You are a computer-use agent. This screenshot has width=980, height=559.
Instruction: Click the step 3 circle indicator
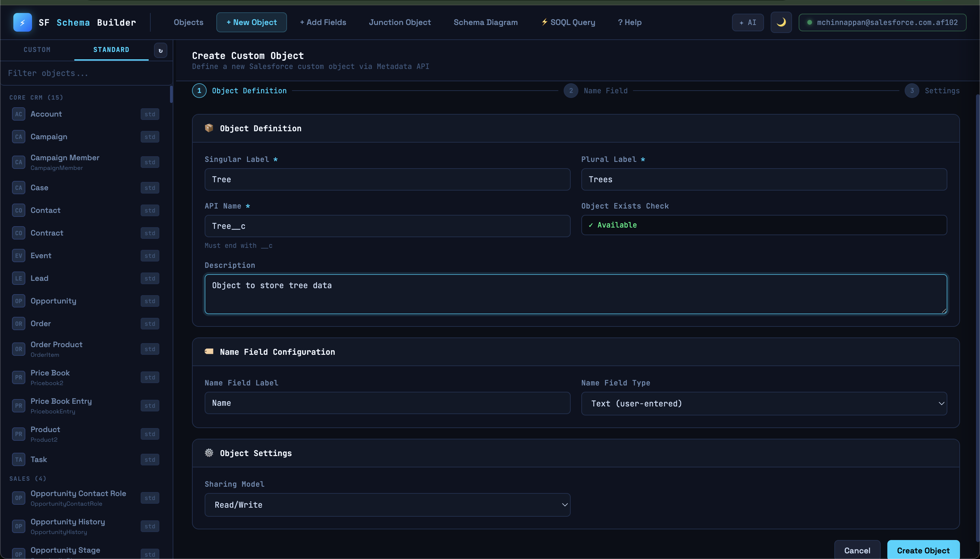click(912, 91)
